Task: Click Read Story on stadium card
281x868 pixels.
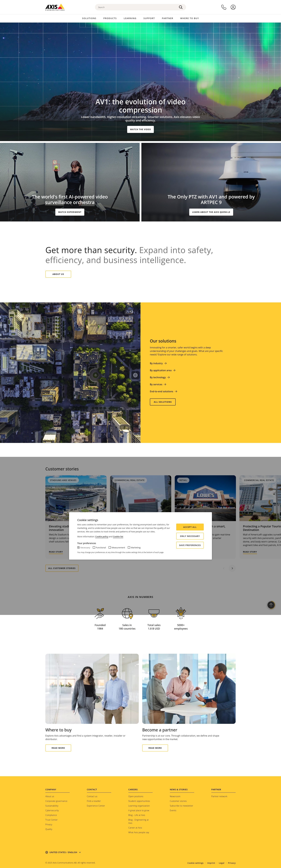Action: coord(56,552)
